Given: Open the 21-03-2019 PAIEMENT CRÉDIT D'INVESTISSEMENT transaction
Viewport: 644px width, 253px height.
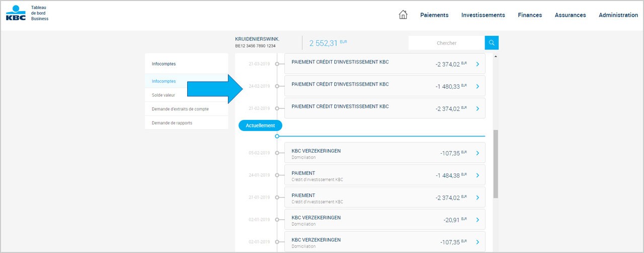Looking at the screenshot, I should [385, 64].
